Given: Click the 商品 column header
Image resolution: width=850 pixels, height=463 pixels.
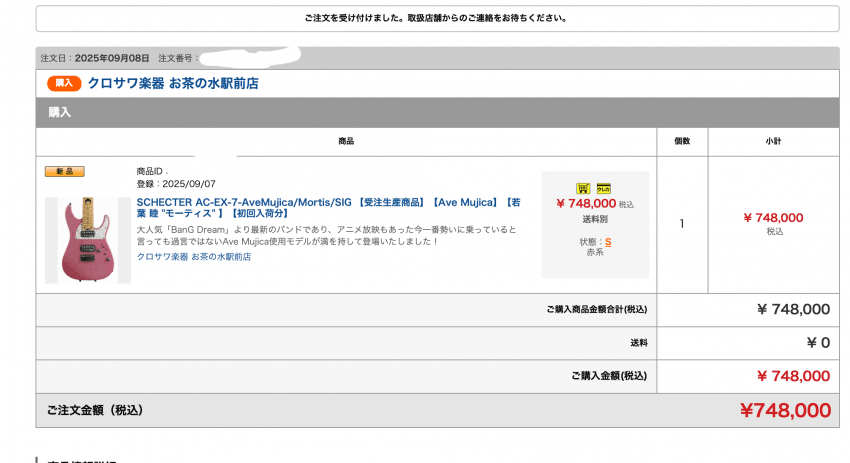Looking at the screenshot, I should coord(346,141).
